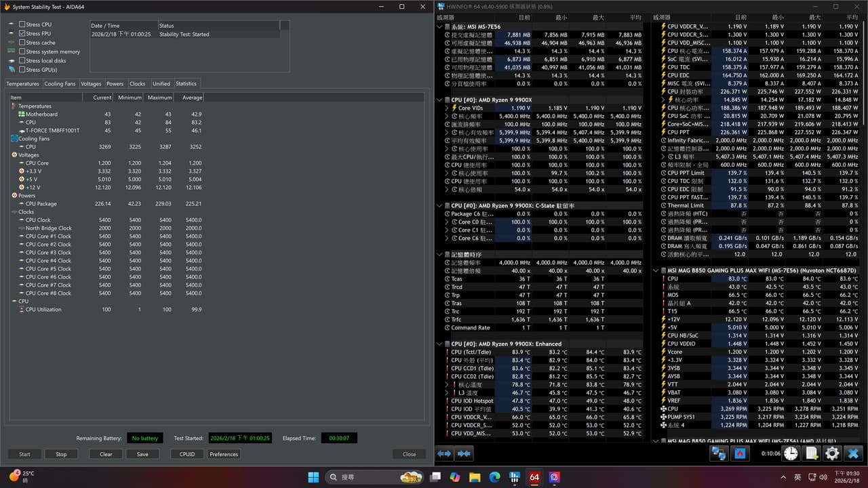Expand the Core VIDs row
Viewport: 868px width, 488px height.
pyautogui.click(x=446, y=108)
